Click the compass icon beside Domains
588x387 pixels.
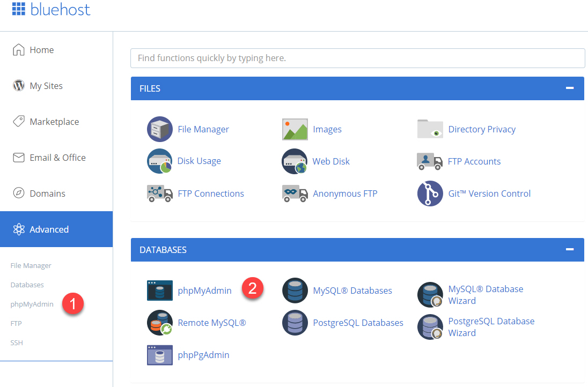(19, 193)
